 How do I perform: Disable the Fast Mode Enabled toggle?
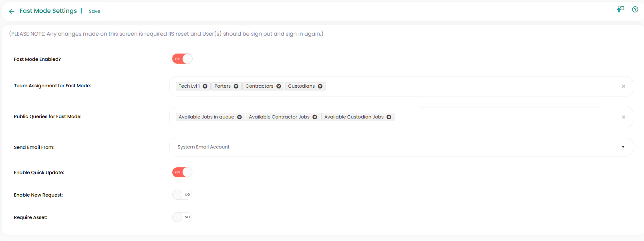pos(182,59)
